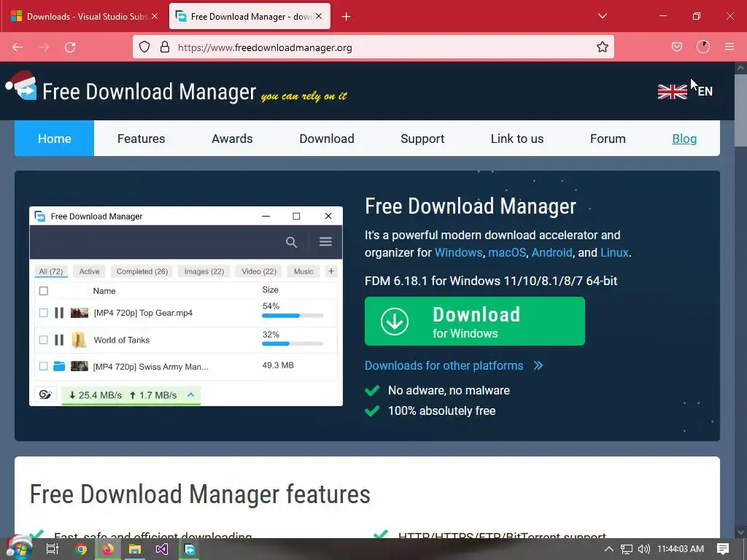The image size is (747, 560).
Task: Click the network icon in system tray
Action: 627,549
